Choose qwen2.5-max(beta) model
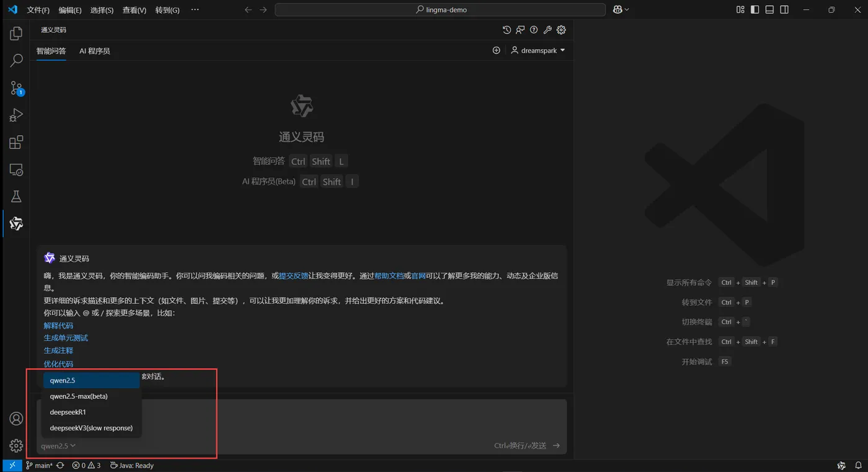This screenshot has width=868, height=472. tap(92, 396)
